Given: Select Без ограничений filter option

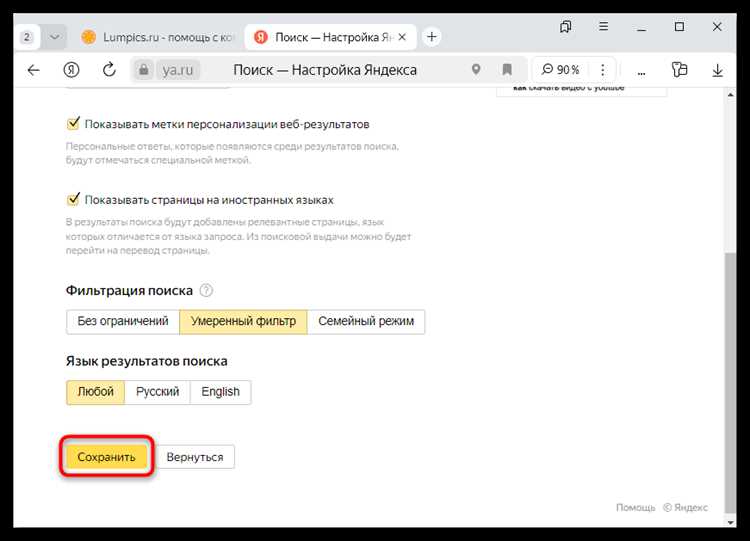Looking at the screenshot, I should [123, 321].
